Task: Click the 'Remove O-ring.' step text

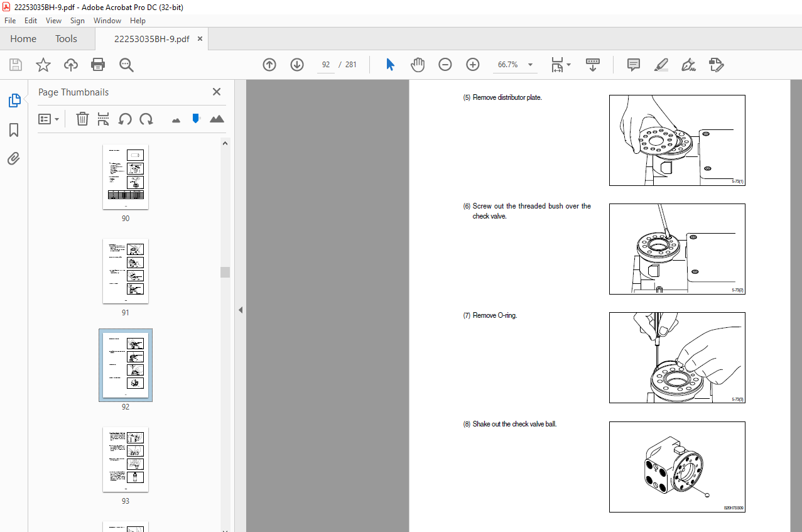Action: point(495,315)
